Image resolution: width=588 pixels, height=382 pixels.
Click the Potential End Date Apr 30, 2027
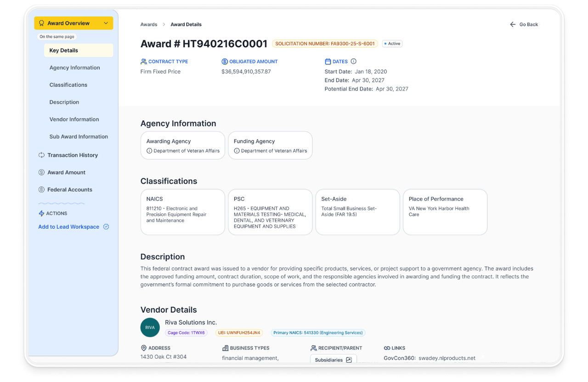[367, 89]
